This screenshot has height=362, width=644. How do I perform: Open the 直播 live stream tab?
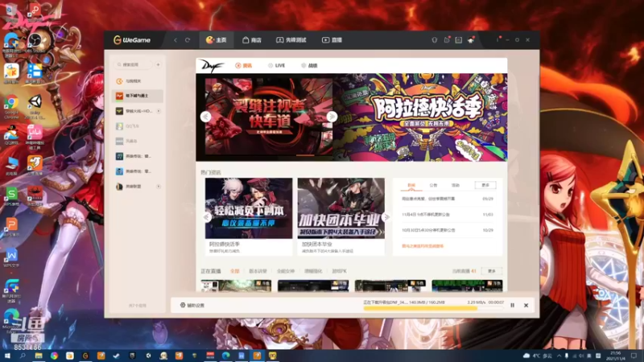pyautogui.click(x=332, y=39)
